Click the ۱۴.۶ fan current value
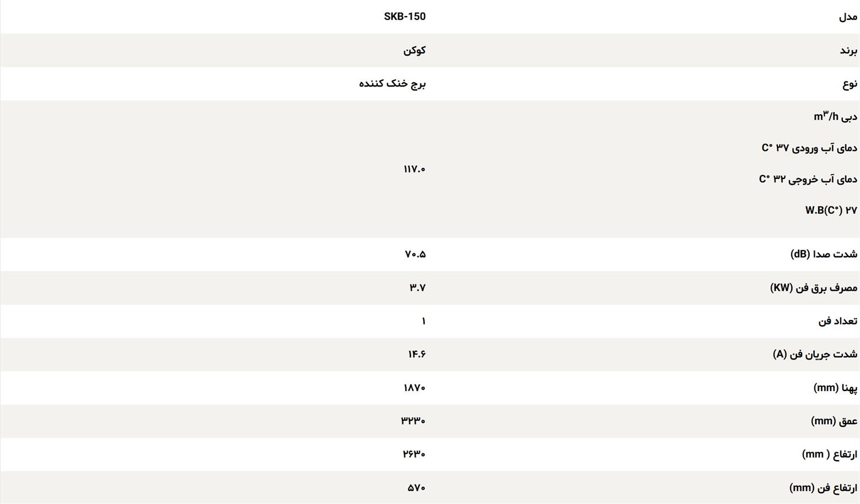 point(417,354)
